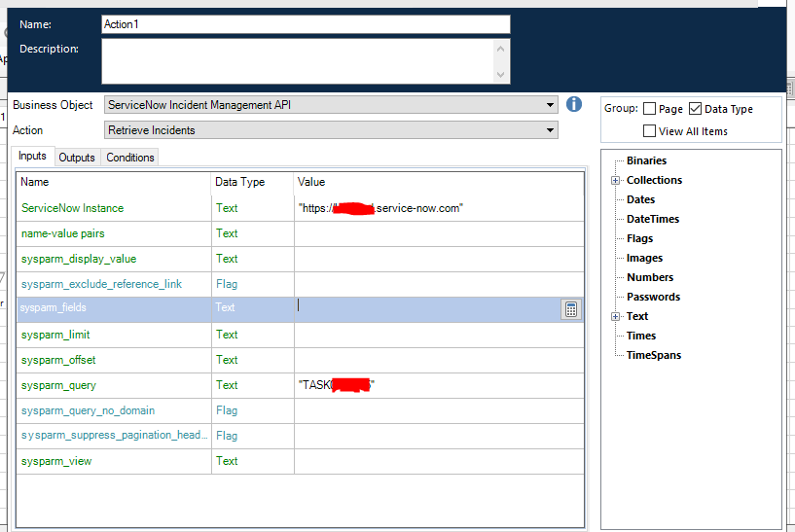Select the sysparm_query_no_domain row name

(x=88, y=410)
